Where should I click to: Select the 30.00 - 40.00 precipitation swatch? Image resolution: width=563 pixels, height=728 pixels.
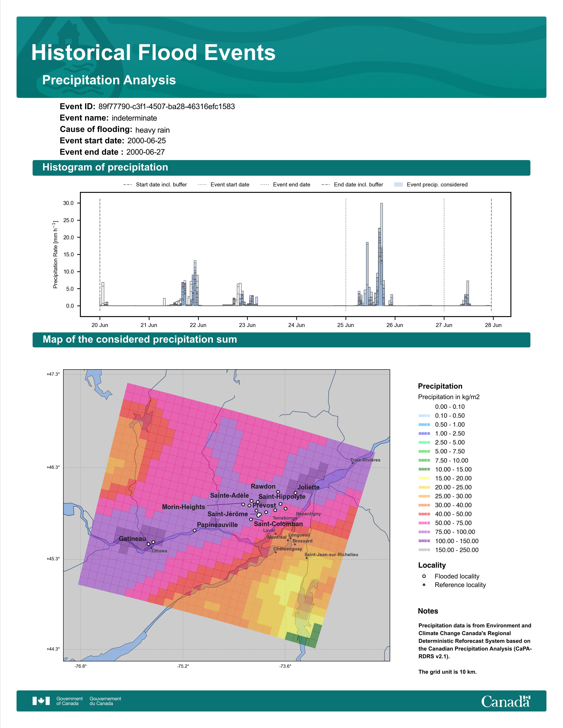(x=424, y=505)
